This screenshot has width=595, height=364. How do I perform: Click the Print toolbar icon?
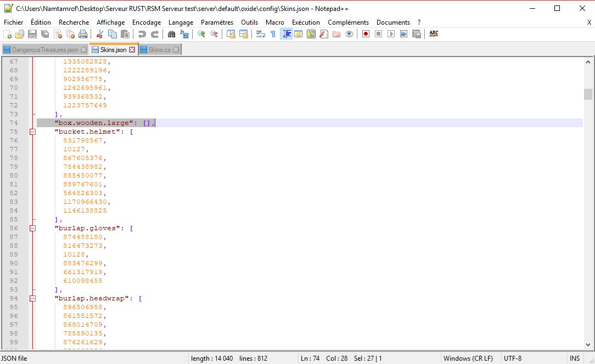click(x=83, y=34)
